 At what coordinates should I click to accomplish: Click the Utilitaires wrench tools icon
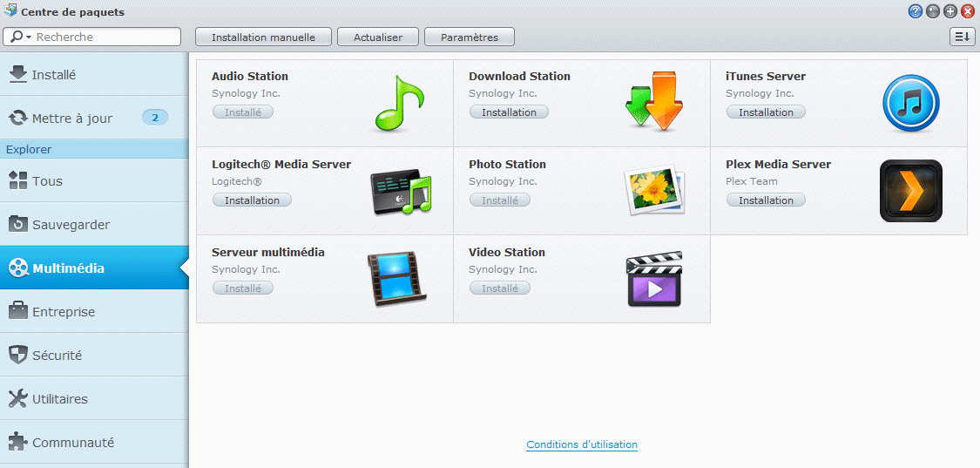tap(18, 398)
